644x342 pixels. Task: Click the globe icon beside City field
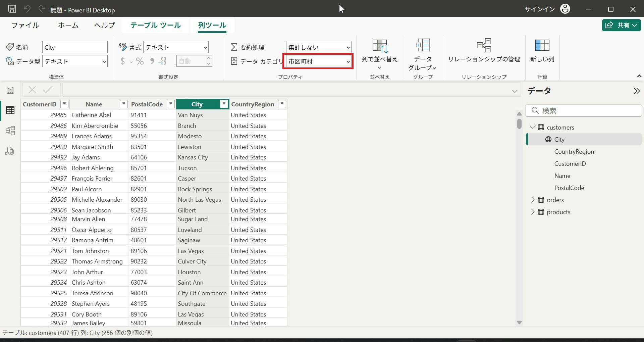pos(548,139)
